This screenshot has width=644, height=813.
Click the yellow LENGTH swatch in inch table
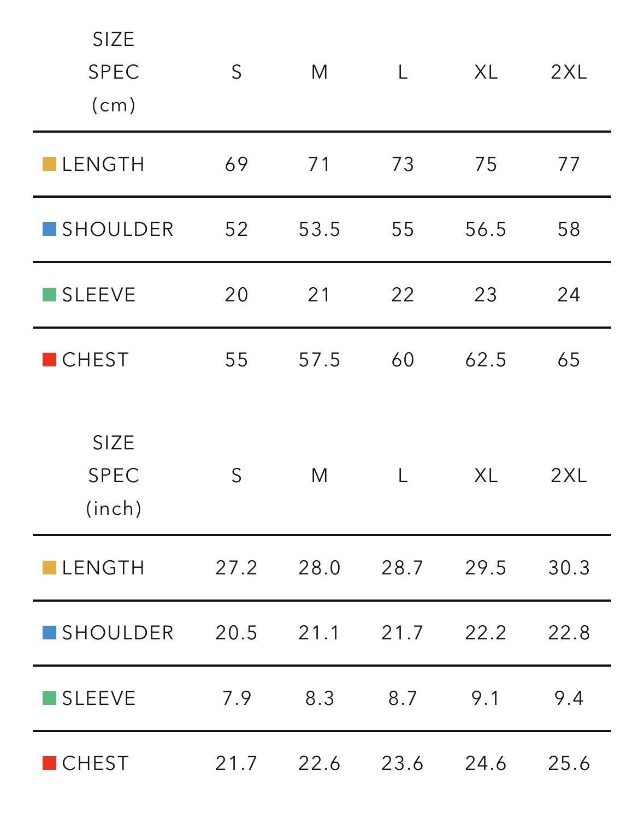(x=49, y=568)
